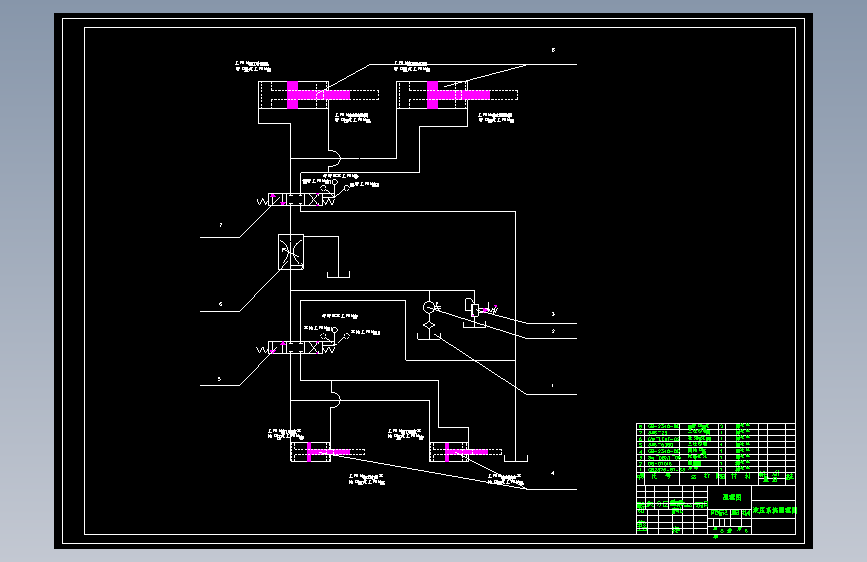Click the magenta piston of the bottom-left cylinder
Screen dimensions: 867x562
click(309, 452)
